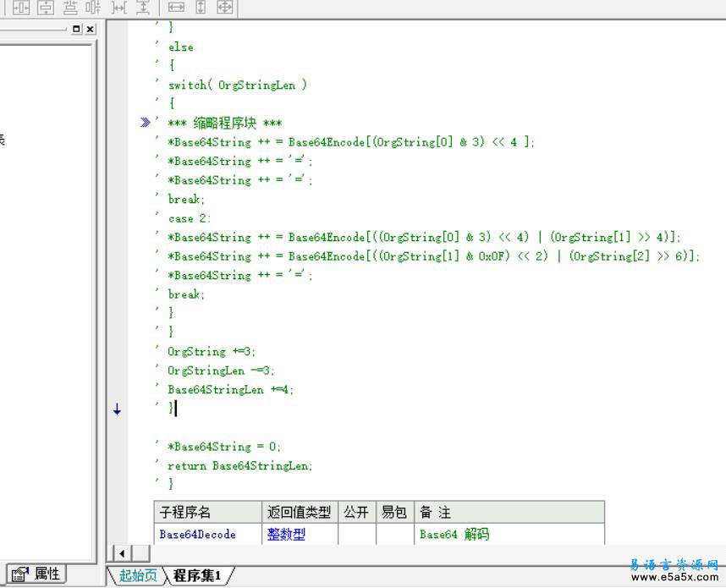
Task: Click the empty 公开 cell of Base64Decode
Action: pos(357,535)
